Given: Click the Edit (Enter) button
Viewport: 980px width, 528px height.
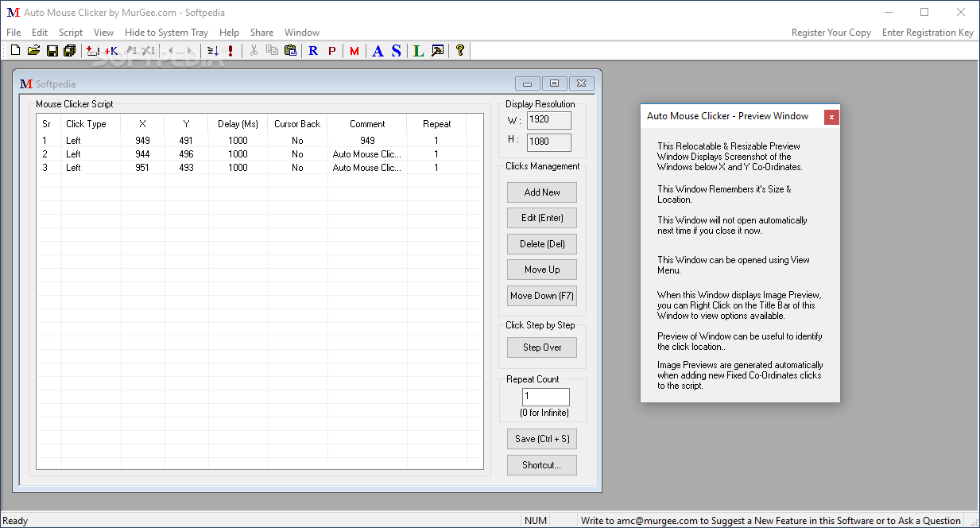Looking at the screenshot, I should (x=542, y=218).
